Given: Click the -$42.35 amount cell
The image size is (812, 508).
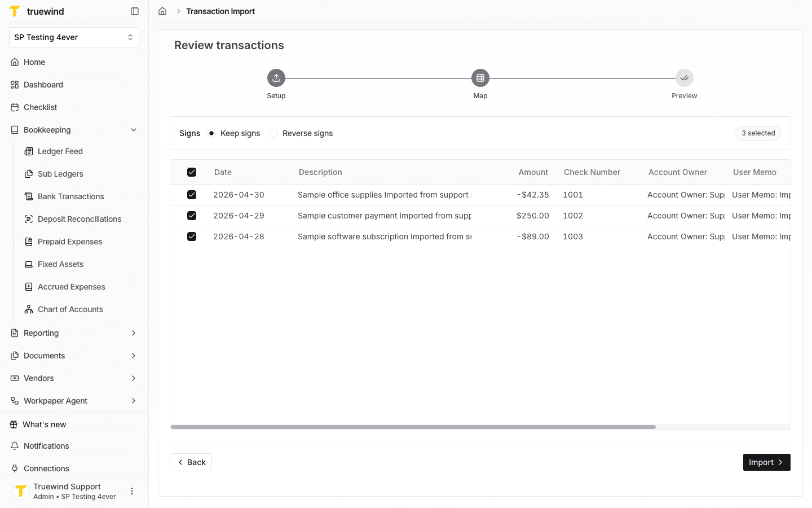Looking at the screenshot, I should (533, 195).
